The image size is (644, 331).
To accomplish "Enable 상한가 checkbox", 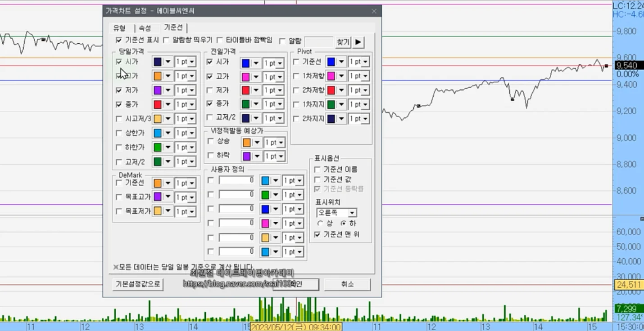I will click(119, 133).
